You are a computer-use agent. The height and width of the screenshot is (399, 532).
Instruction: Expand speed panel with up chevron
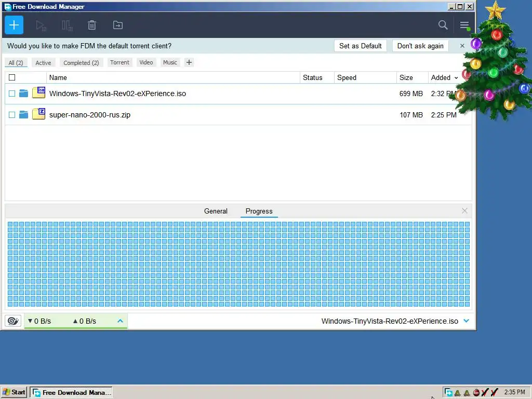point(120,321)
